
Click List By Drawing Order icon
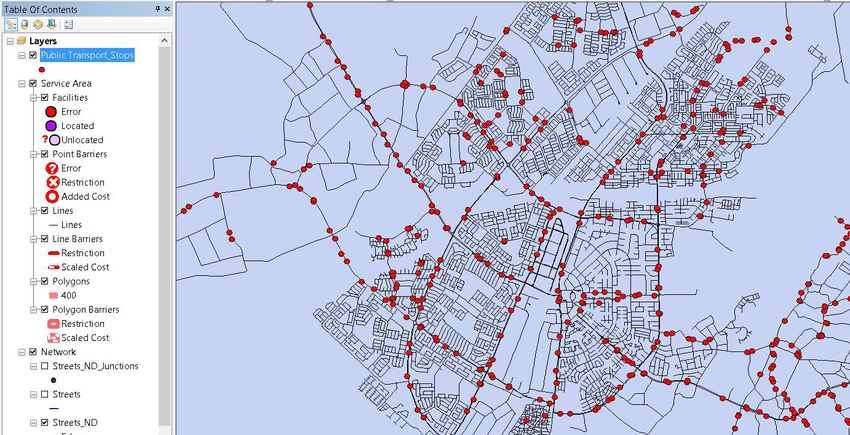tap(10, 23)
